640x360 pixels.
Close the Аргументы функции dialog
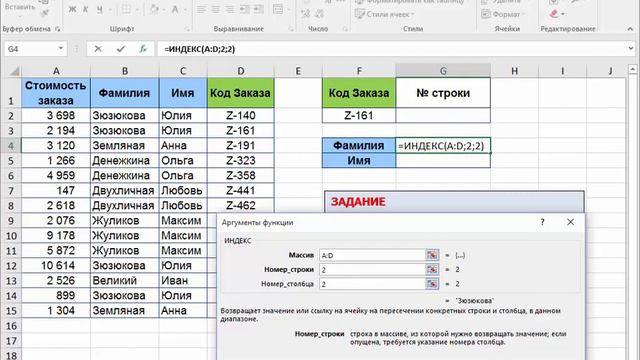tap(571, 222)
